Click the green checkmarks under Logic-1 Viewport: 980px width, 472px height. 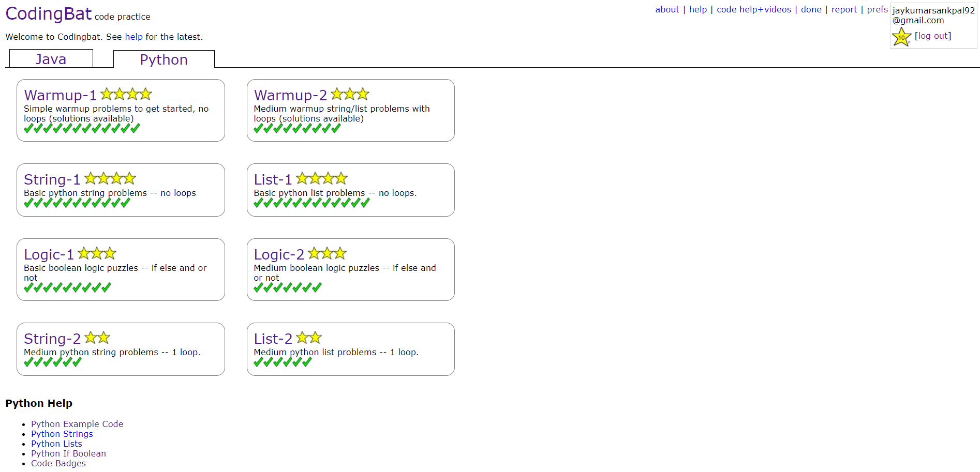click(67, 287)
